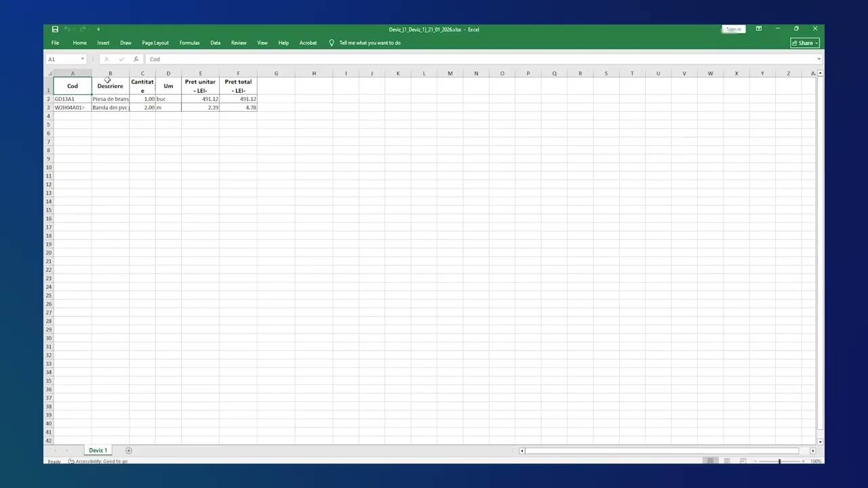Click the Ribbon Display Options icon

[759, 28]
